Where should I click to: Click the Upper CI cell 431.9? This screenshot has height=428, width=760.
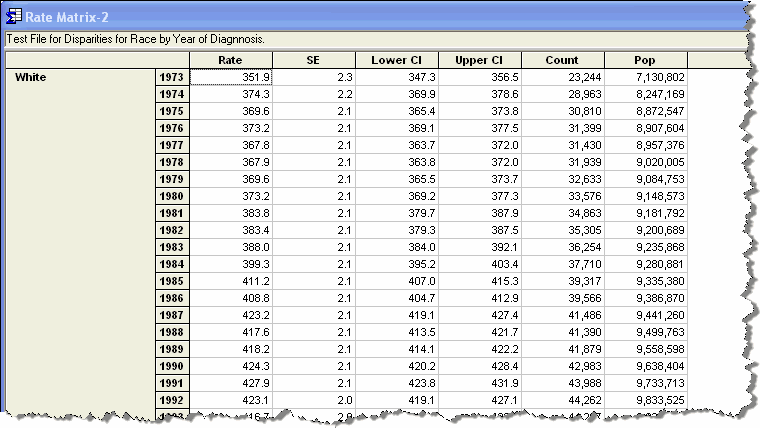coord(479,383)
